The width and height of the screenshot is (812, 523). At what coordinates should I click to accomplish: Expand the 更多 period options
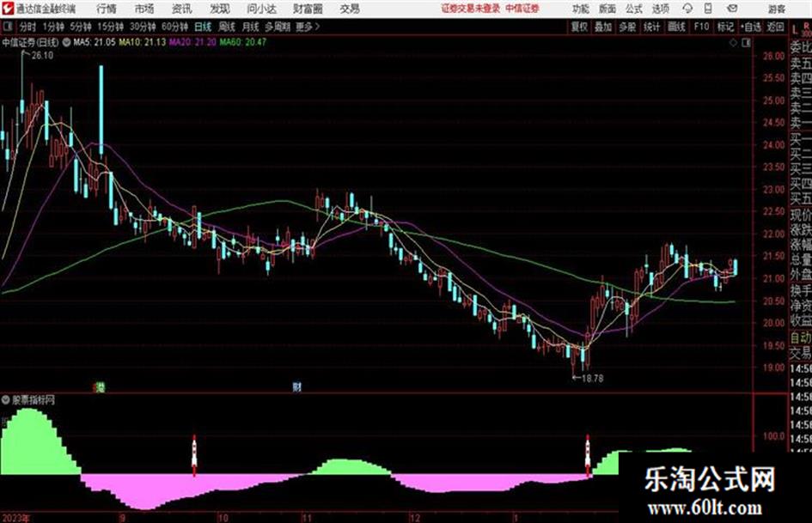coord(308,27)
